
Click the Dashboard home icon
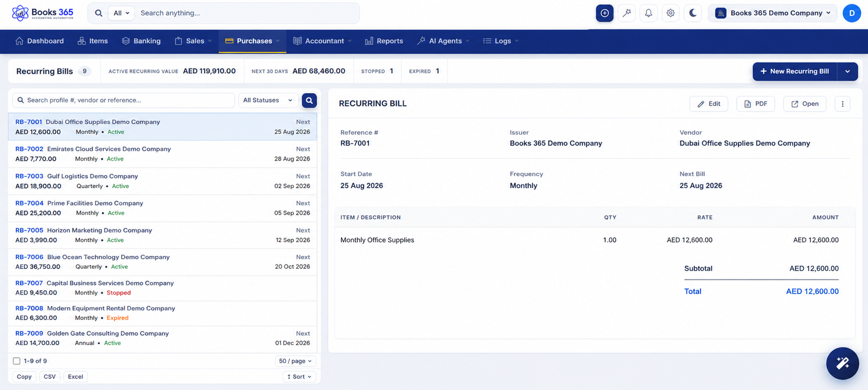click(20, 41)
